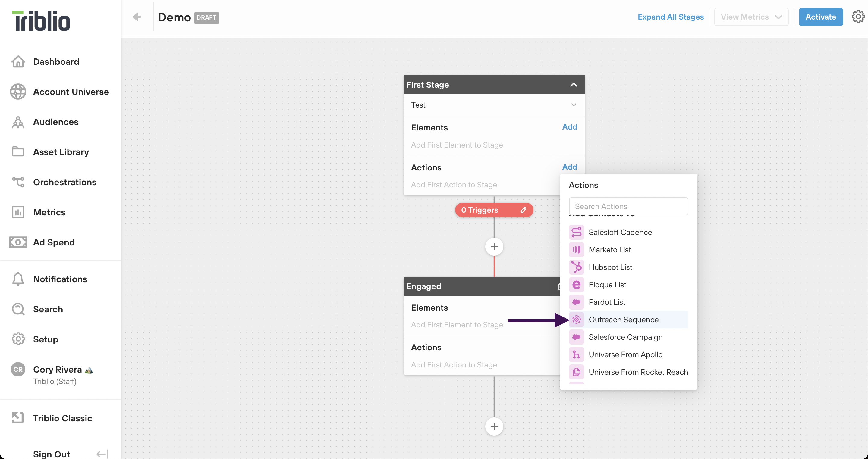
Task: Click the Activate button
Action: (x=820, y=17)
